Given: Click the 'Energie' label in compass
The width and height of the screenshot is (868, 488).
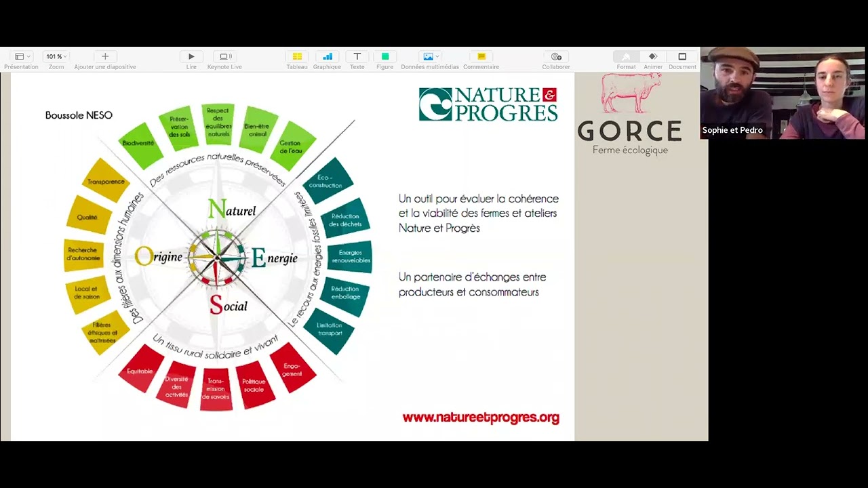Looking at the screenshot, I should [x=275, y=258].
